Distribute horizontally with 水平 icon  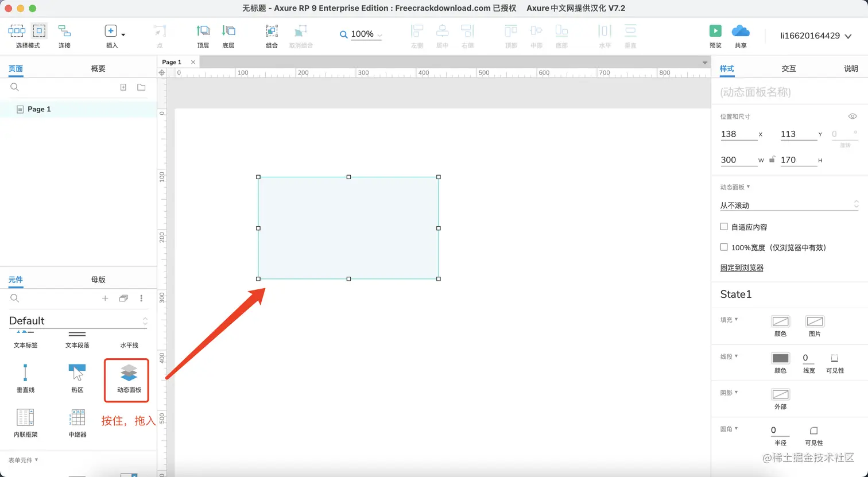(x=605, y=31)
